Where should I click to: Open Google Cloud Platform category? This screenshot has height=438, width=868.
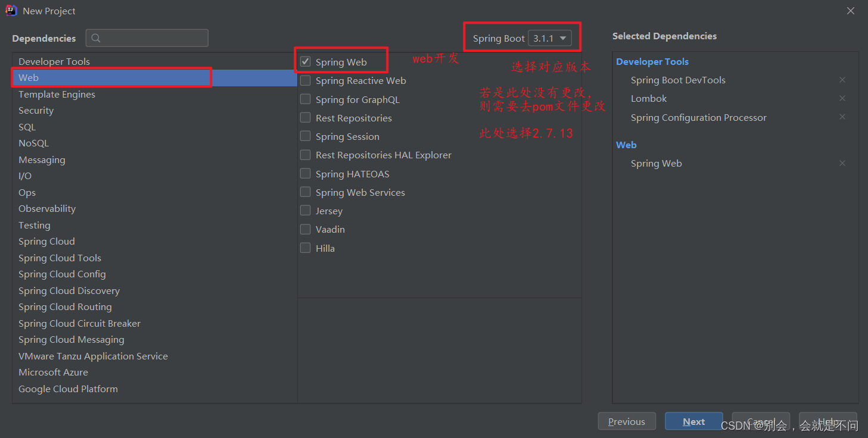pos(154,389)
